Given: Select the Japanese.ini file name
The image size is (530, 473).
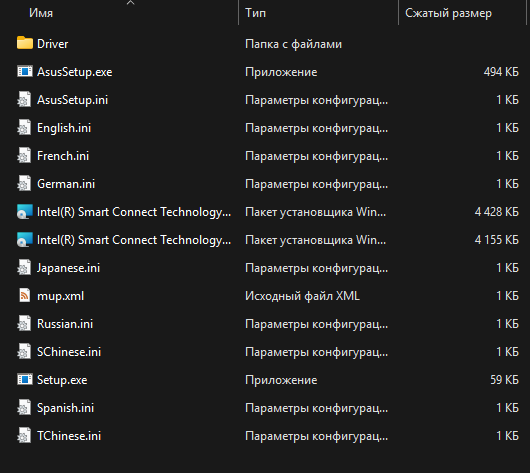Looking at the screenshot, I should coord(68,268).
